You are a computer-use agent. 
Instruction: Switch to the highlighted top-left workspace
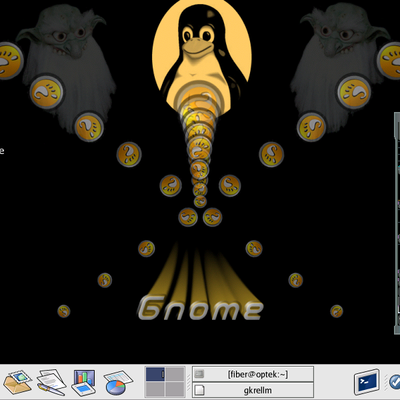155,374
